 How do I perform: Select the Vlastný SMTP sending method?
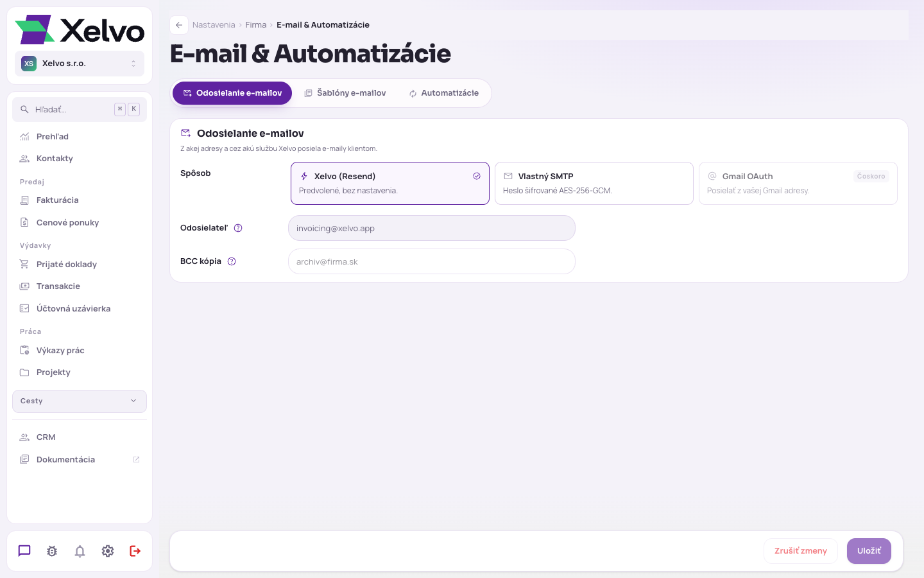[594, 184]
